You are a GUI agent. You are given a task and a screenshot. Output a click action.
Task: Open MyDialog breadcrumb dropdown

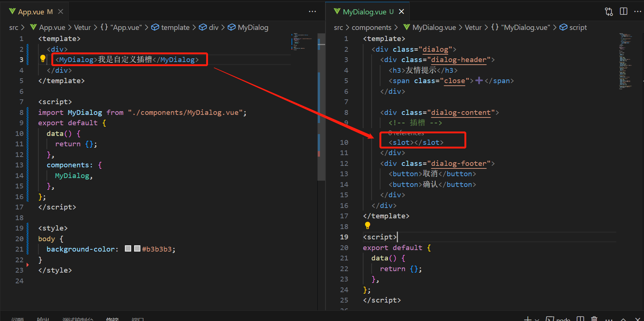pos(253,27)
